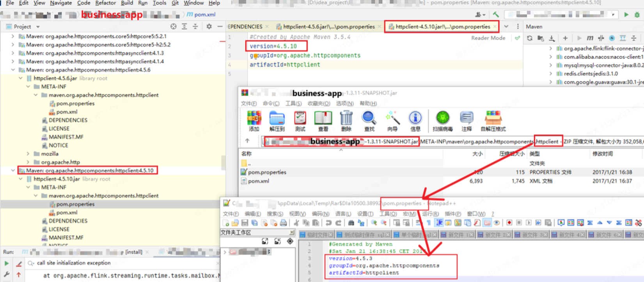
Task: Open the run configuration dropdown
Action: coord(614,14)
